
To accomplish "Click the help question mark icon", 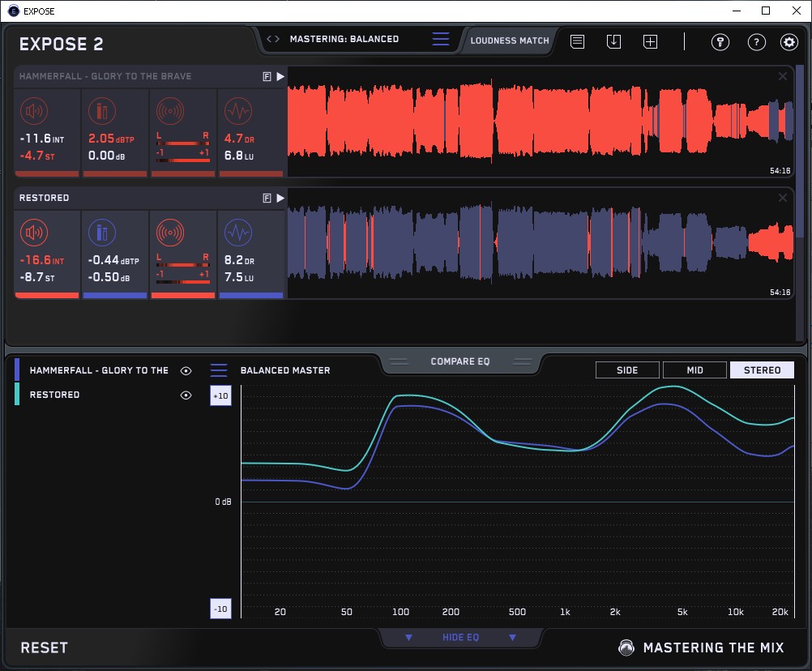I will coord(756,42).
